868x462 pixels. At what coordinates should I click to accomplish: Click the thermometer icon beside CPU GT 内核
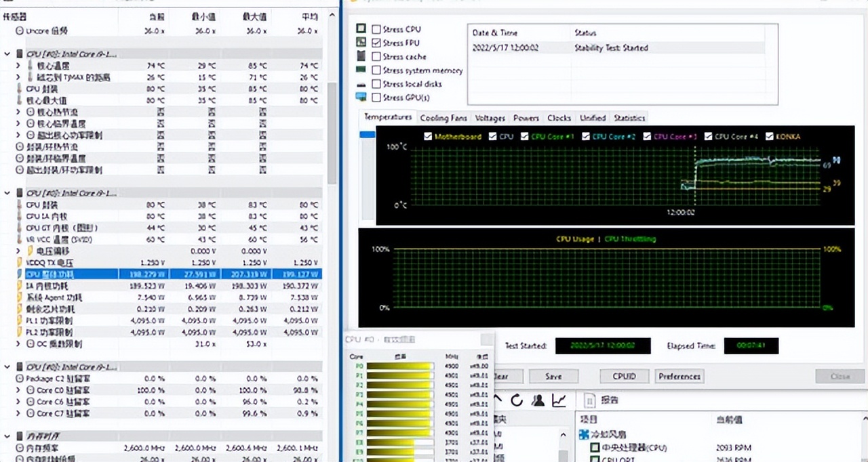[x=20, y=228]
